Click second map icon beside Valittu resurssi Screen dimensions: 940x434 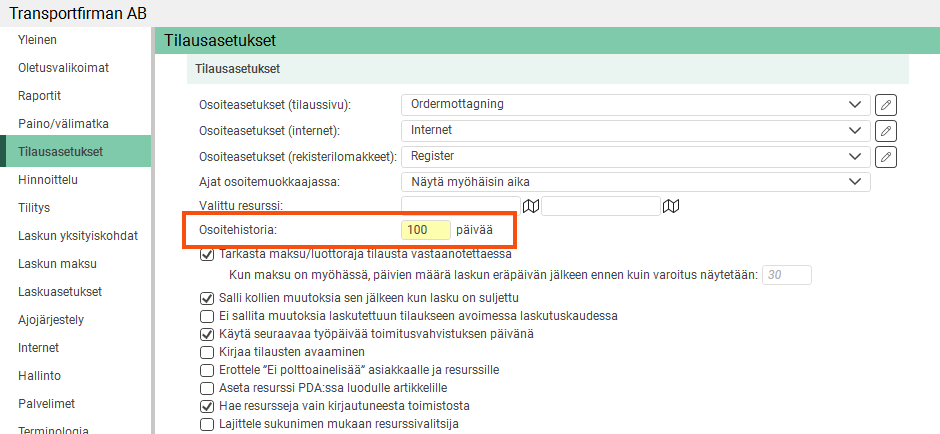point(671,206)
